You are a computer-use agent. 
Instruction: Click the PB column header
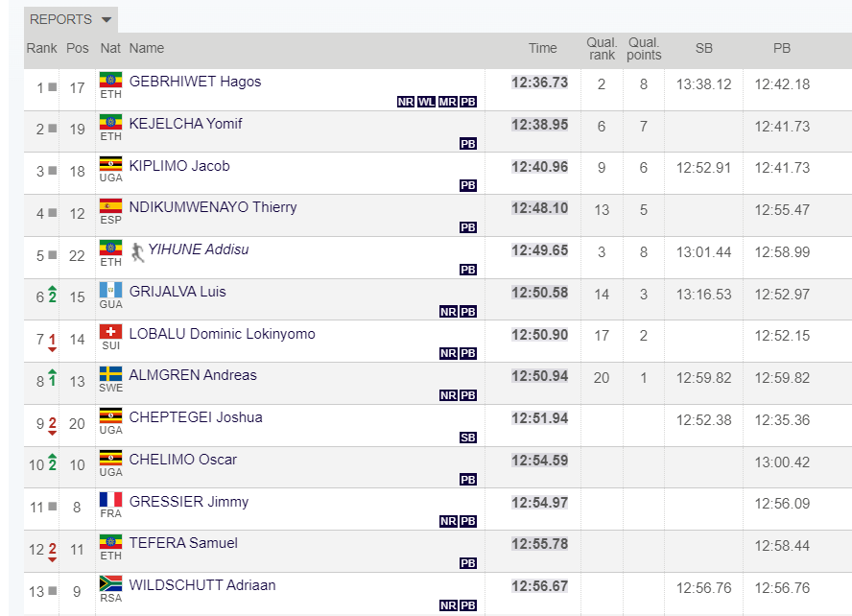781,48
